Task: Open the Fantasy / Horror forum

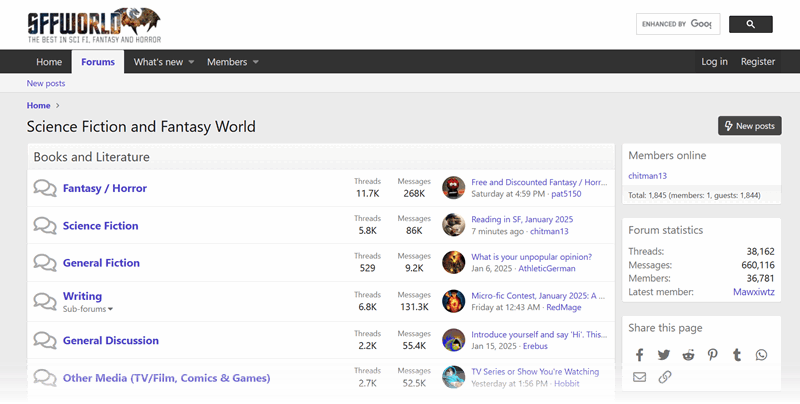Action: point(105,188)
